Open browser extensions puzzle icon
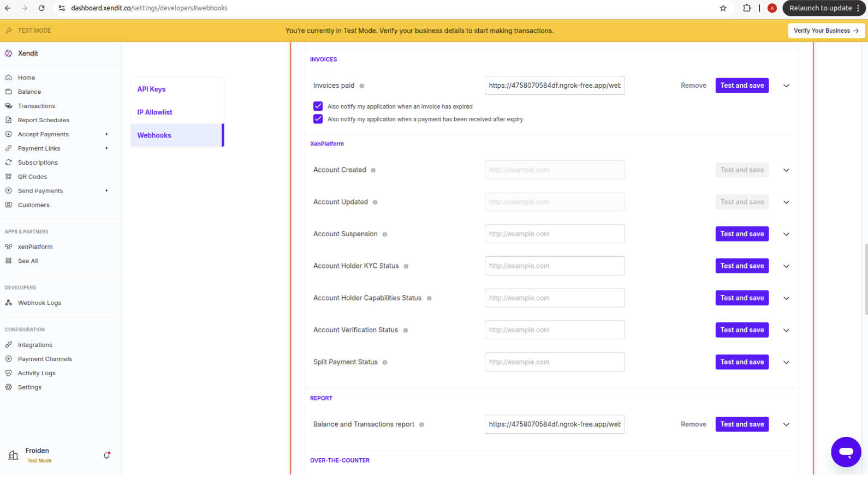 point(747,8)
